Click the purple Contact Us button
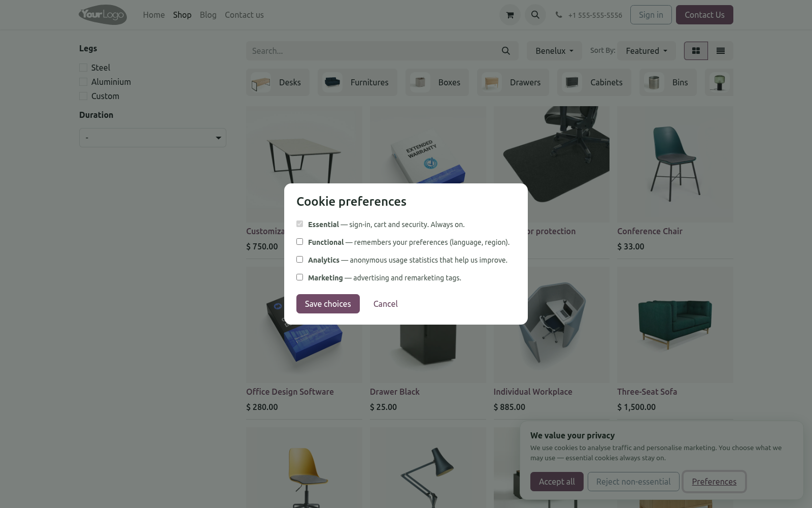This screenshot has height=508, width=812. tap(704, 15)
